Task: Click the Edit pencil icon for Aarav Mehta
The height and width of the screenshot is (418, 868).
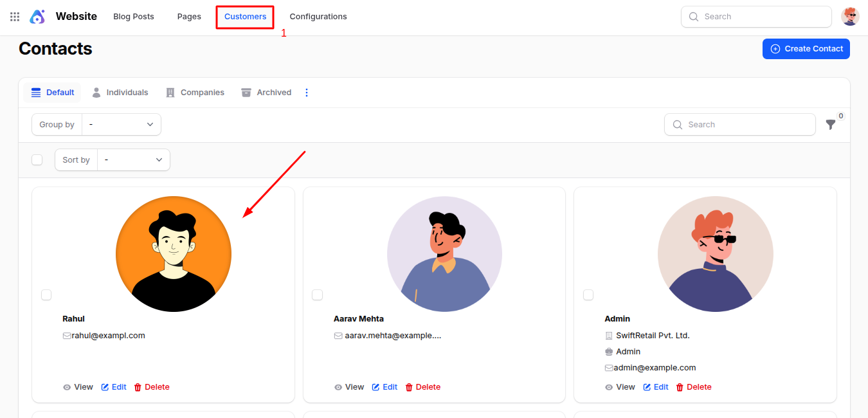Action: (x=376, y=387)
